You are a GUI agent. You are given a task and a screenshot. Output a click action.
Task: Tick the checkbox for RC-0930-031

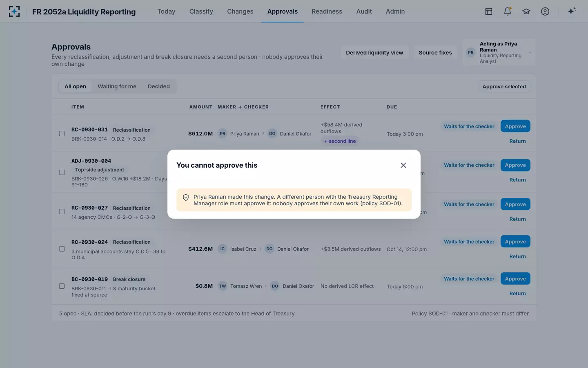pos(62,134)
